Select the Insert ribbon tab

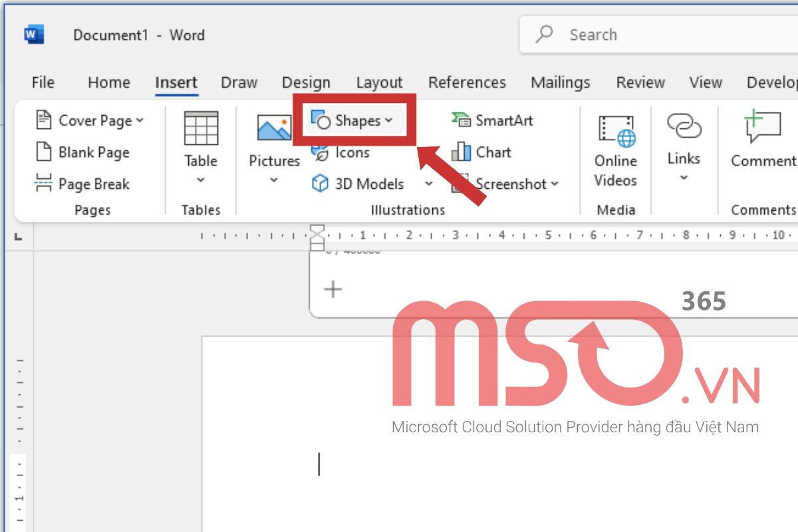[176, 82]
